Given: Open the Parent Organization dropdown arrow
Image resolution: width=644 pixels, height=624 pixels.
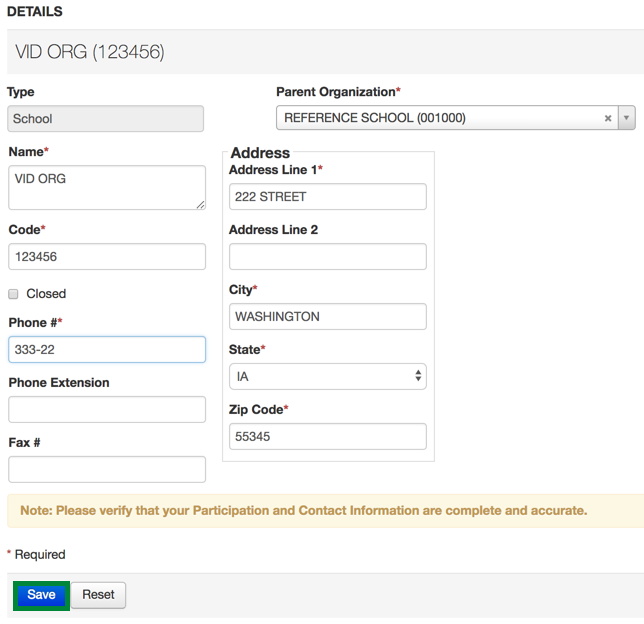Looking at the screenshot, I should click(x=626, y=118).
